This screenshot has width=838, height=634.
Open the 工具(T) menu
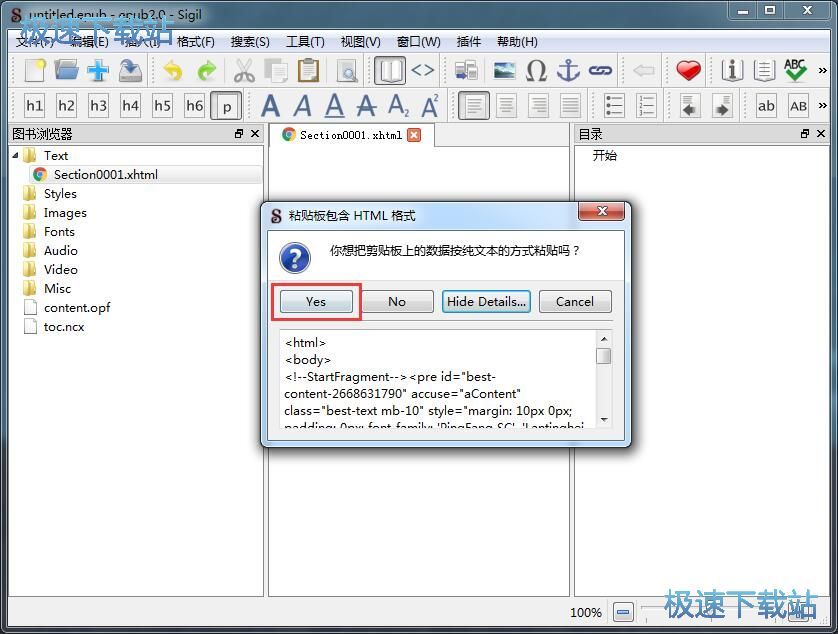click(x=305, y=41)
